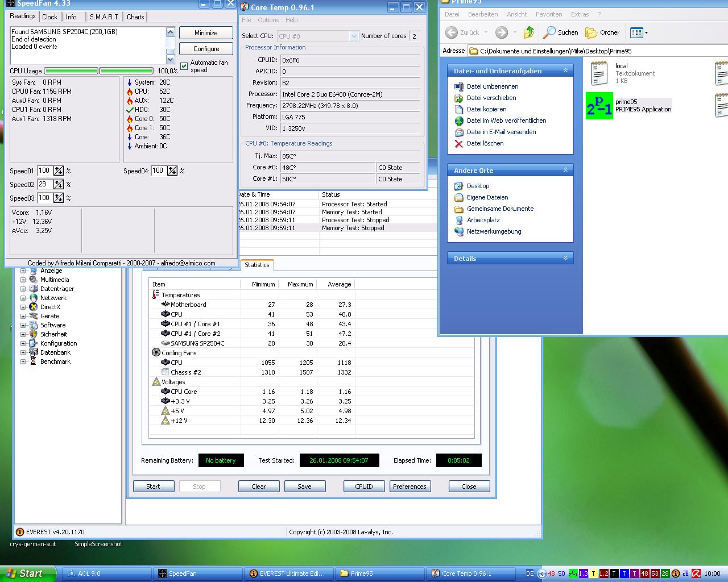
Task: Click the Netzwerkumgebung icon
Action: 459,231
